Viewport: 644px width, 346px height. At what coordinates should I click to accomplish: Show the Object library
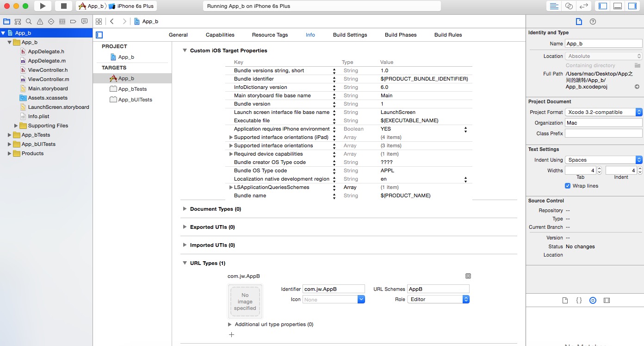593,300
